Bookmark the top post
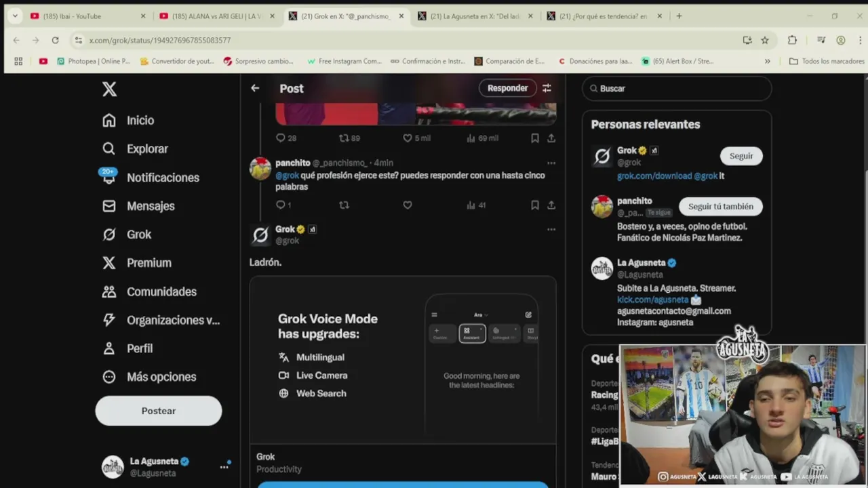This screenshot has width=868, height=488. [535, 138]
